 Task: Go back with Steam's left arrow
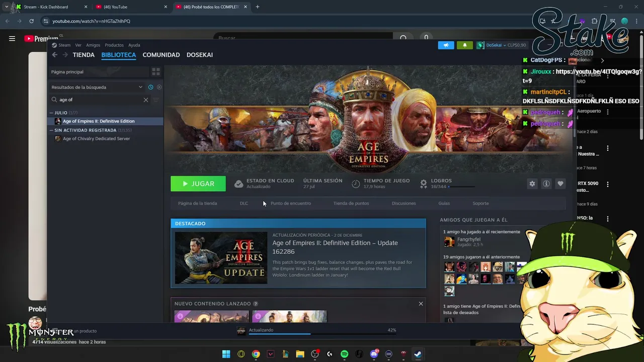point(55,55)
